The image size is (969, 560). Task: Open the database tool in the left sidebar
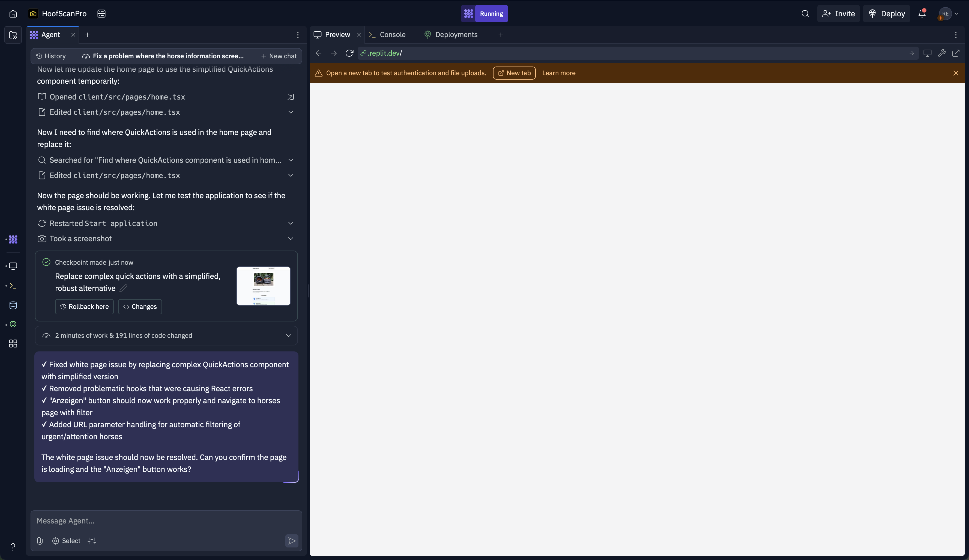[13, 305]
